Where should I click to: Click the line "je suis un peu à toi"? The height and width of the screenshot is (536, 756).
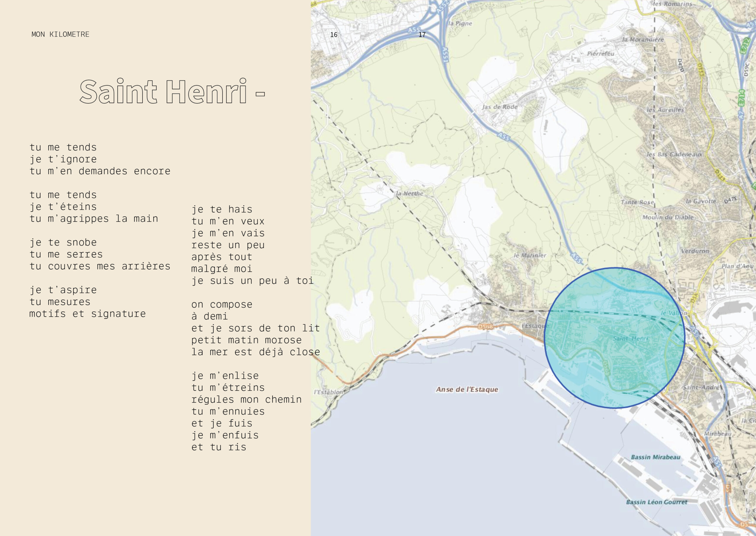click(252, 280)
